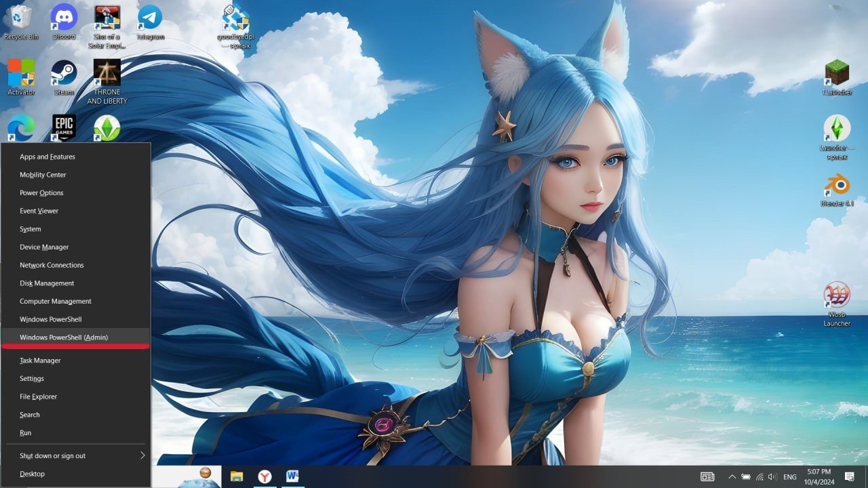The height and width of the screenshot is (488, 868).
Task: Open the touch keyboard tray icon
Action: click(707, 477)
